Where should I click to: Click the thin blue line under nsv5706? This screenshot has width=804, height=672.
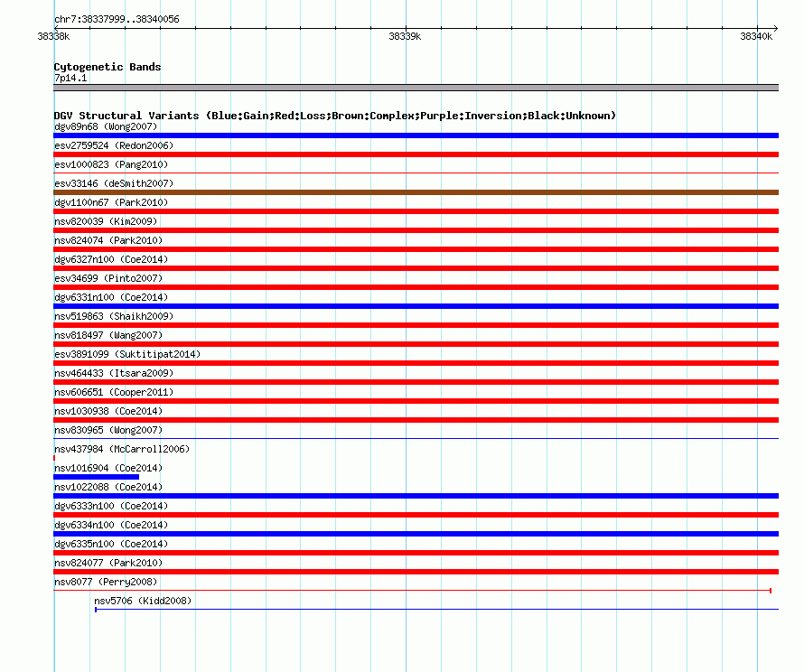click(x=437, y=610)
